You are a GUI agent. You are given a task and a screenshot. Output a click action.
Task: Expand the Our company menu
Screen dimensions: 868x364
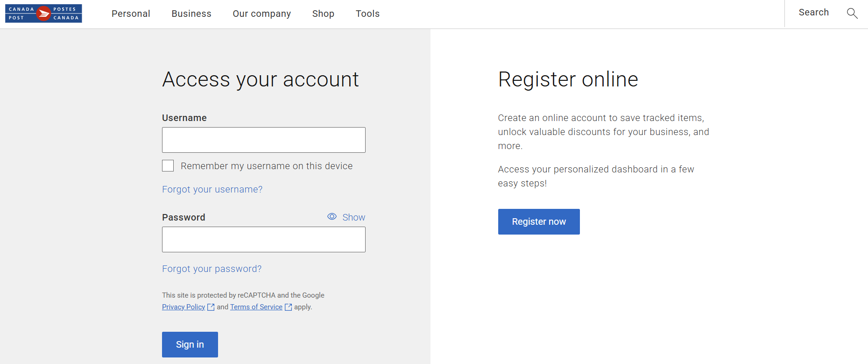tap(261, 14)
